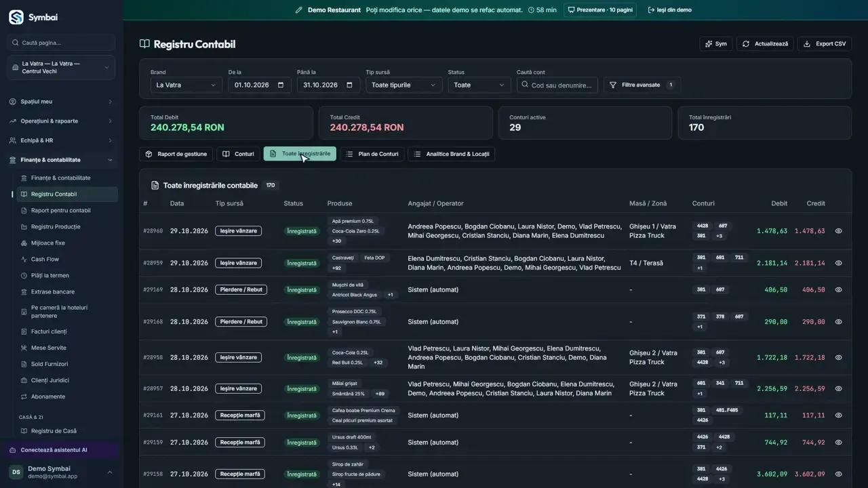View details of entry #29168 eye icon

(838, 322)
